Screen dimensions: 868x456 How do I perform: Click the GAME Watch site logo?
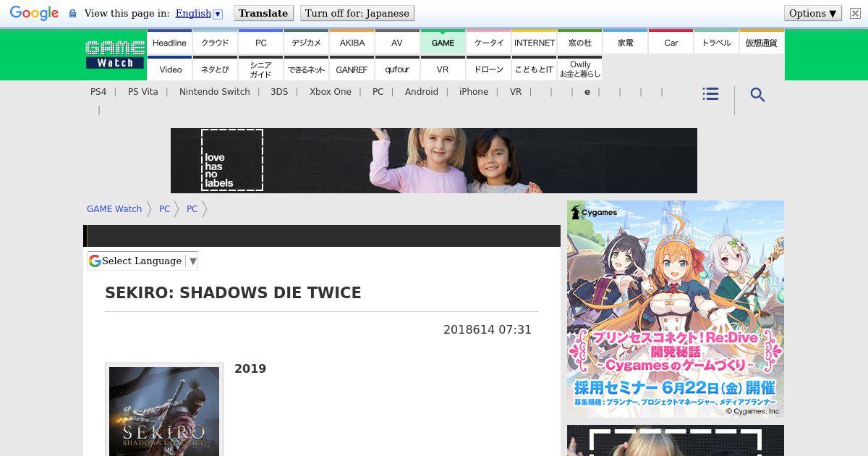[x=115, y=54]
